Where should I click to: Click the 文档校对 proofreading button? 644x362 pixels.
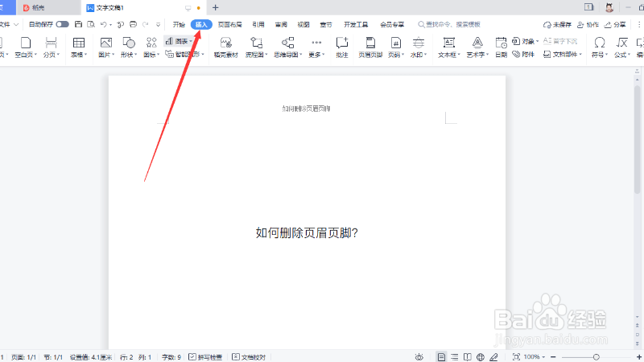point(249,357)
